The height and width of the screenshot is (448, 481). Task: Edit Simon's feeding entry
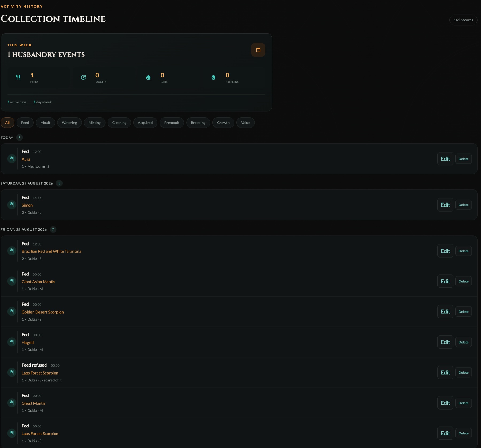tap(445, 205)
